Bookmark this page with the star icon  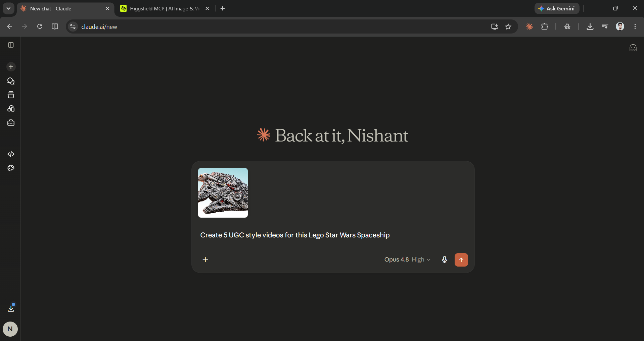point(508,27)
